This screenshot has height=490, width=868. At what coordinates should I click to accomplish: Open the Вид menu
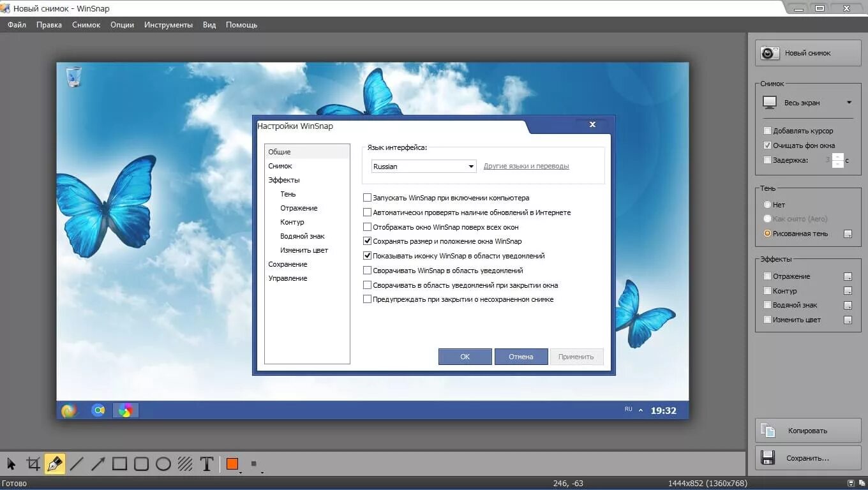(209, 25)
